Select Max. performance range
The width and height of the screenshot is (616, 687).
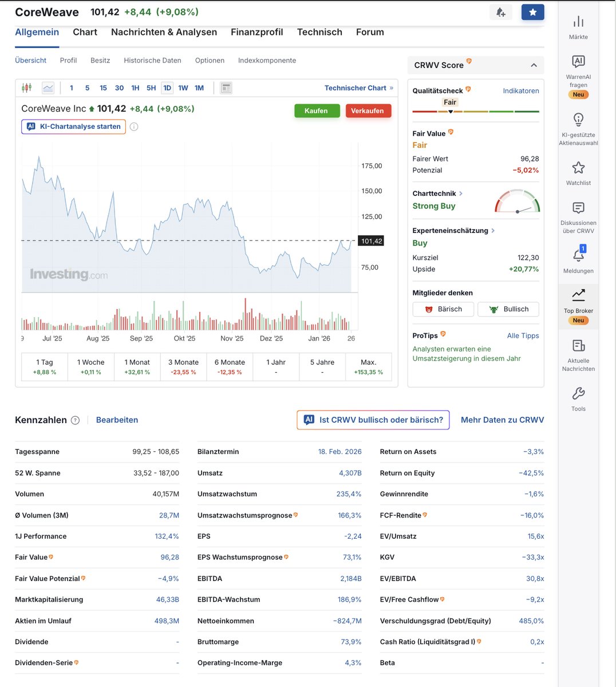[x=369, y=366]
